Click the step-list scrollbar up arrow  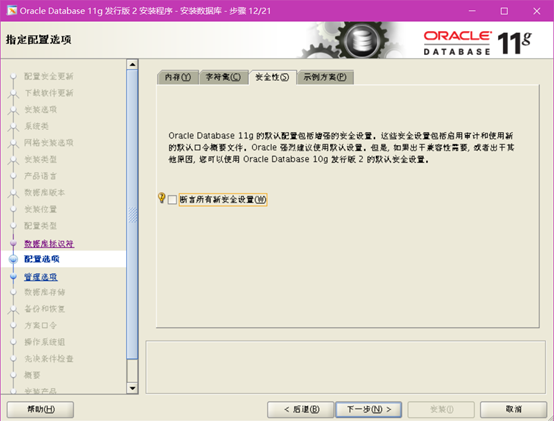point(132,64)
